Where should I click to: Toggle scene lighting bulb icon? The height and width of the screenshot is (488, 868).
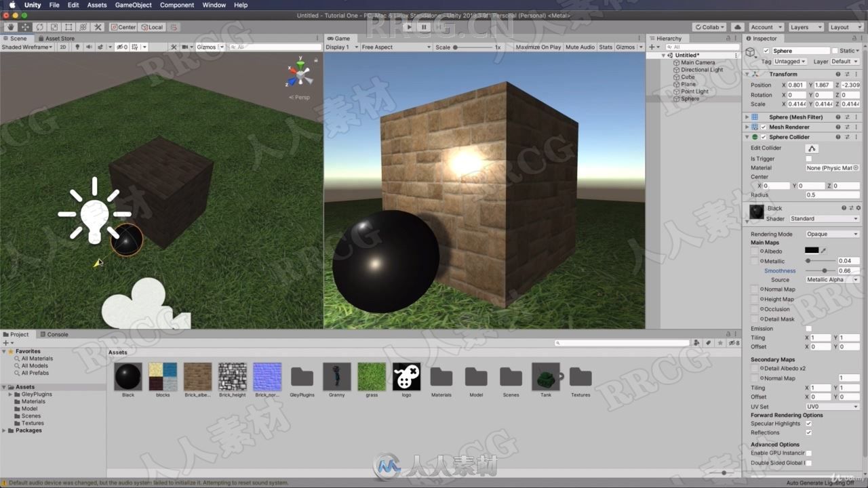[x=77, y=47]
